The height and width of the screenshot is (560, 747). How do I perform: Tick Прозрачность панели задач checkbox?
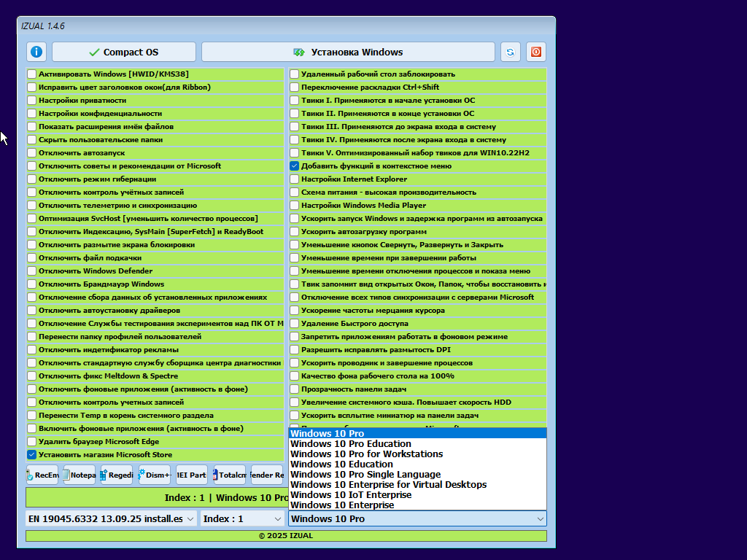click(x=295, y=389)
